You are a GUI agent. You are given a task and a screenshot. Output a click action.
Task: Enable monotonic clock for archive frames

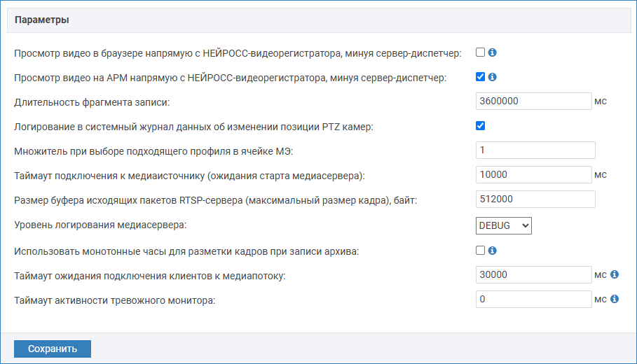coord(480,251)
